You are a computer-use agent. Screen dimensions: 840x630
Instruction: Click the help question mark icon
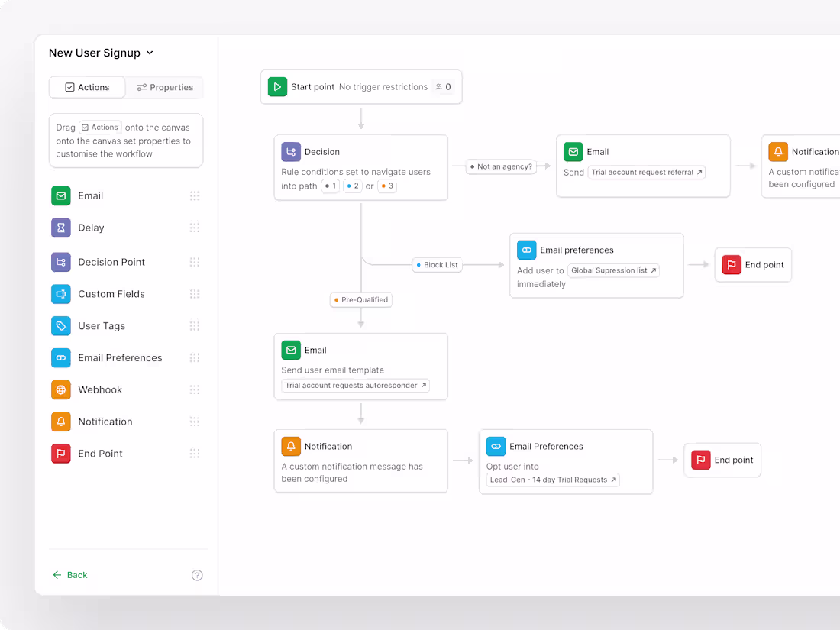click(197, 575)
